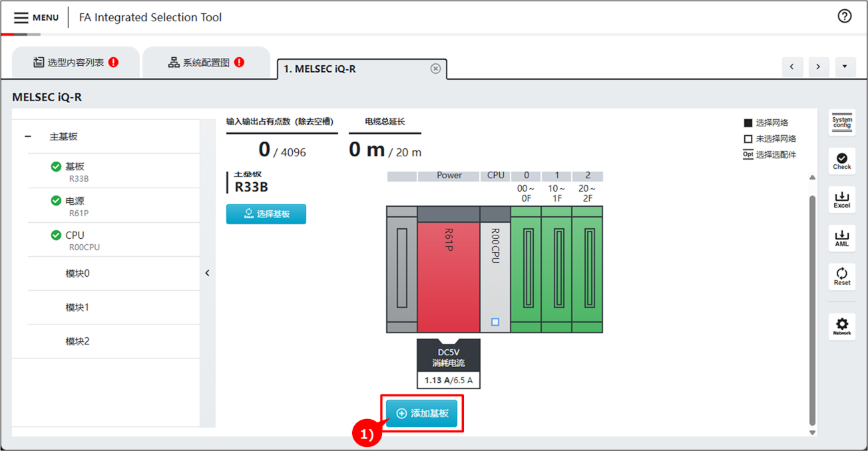The image size is (868, 451).
Task: Export to Excel using the download icon
Action: click(842, 200)
